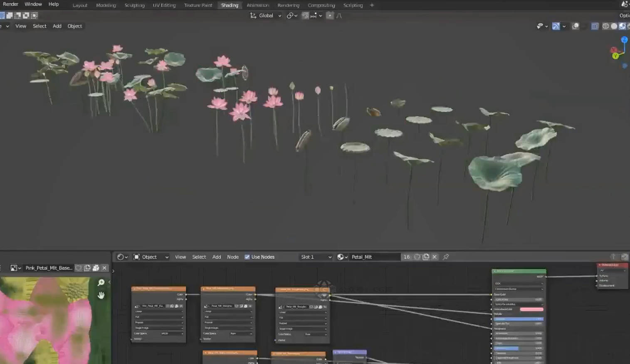
Task: Open the Node menu in shader editor
Action: point(232,257)
